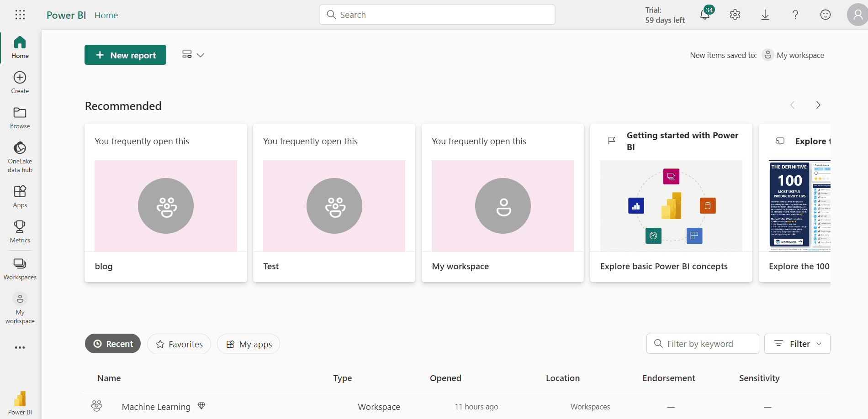Screen dimensions: 868x419
Task: Click the workspace icon beside My workspace
Action: 768,55
